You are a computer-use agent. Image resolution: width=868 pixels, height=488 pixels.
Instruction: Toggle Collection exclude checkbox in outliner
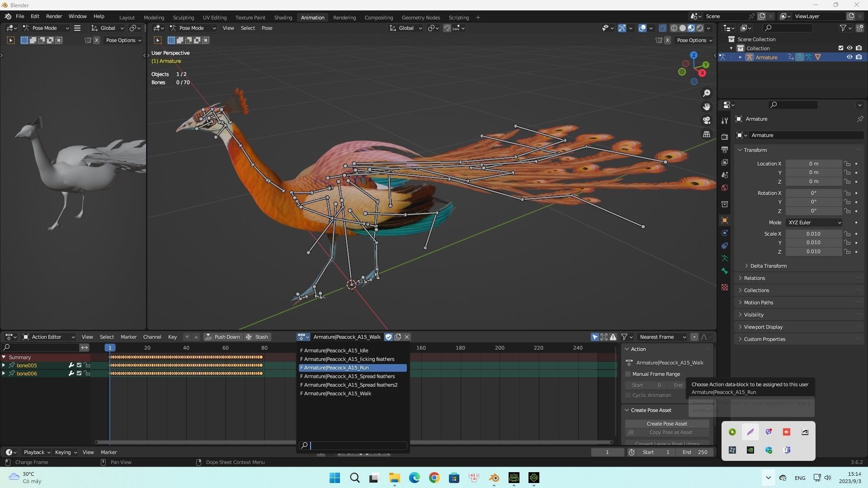(x=841, y=48)
